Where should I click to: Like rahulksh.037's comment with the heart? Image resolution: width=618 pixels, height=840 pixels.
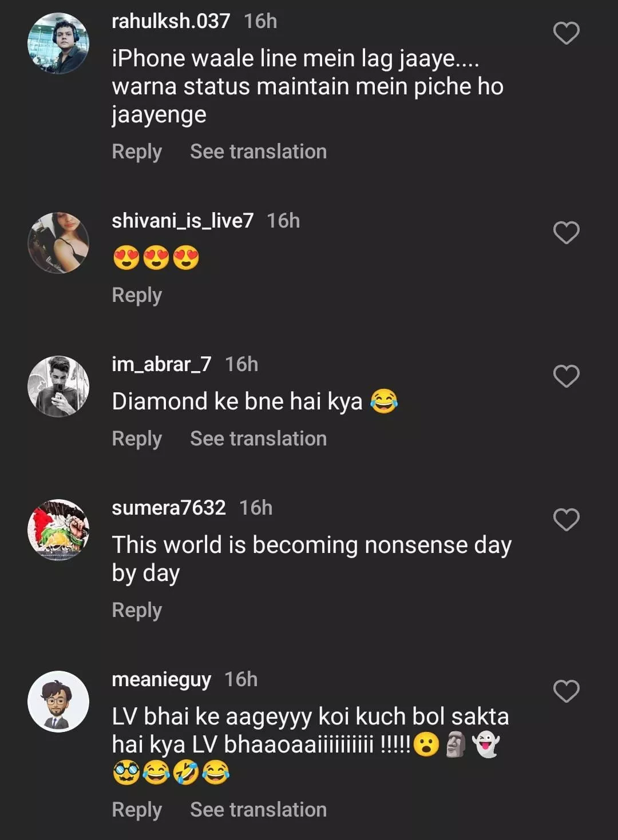pyautogui.click(x=566, y=33)
